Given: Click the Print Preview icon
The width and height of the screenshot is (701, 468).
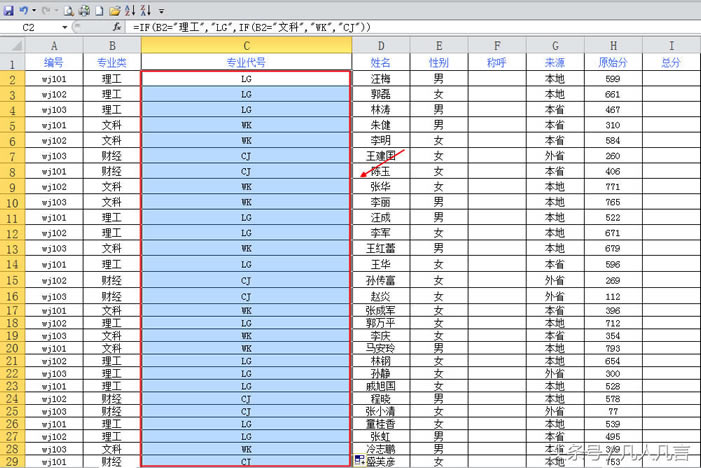Looking at the screenshot, I should [x=68, y=11].
